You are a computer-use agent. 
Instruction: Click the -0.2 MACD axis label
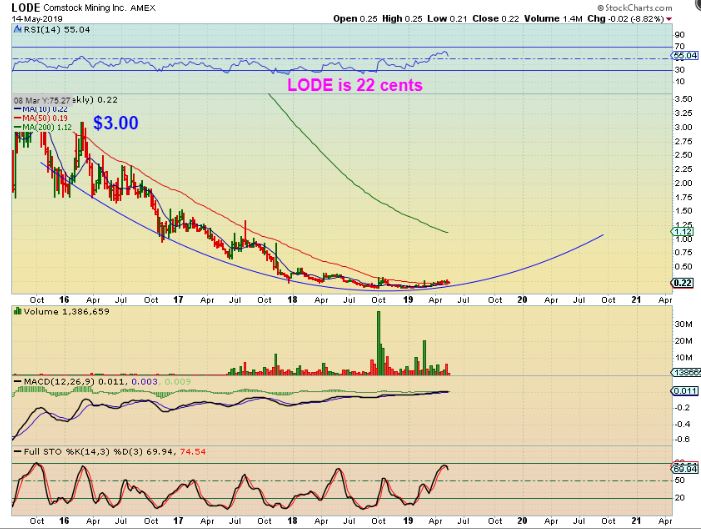(682, 407)
